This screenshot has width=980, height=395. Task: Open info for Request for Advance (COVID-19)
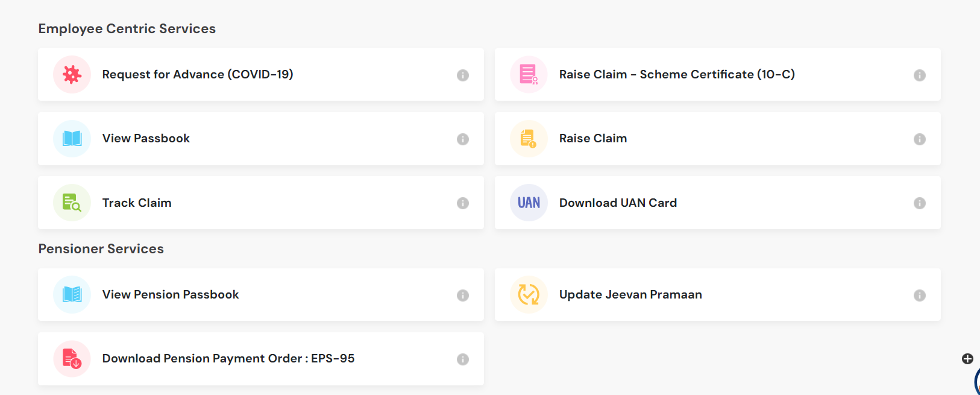point(463,75)
